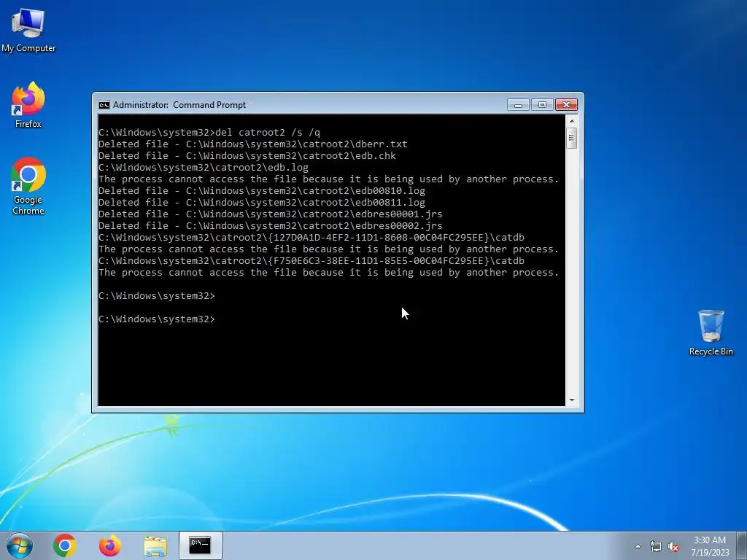Image resolution: width=747 pixels, height=560 pixels.
Task: Maximize the Command Prompt window
Action: click(542, 105)
